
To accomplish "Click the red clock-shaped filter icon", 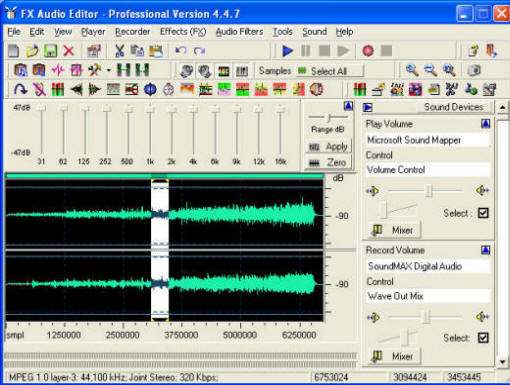I will click(316, 89).
